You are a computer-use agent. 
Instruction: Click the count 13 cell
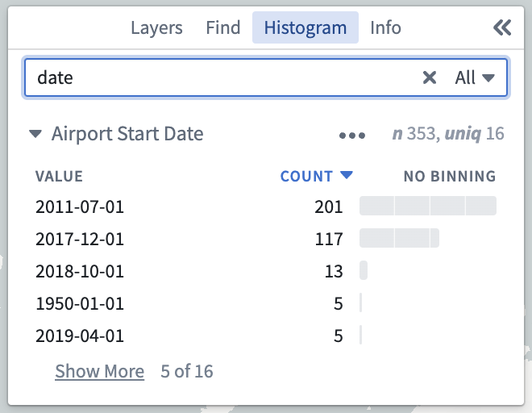[x=334, y=271]
